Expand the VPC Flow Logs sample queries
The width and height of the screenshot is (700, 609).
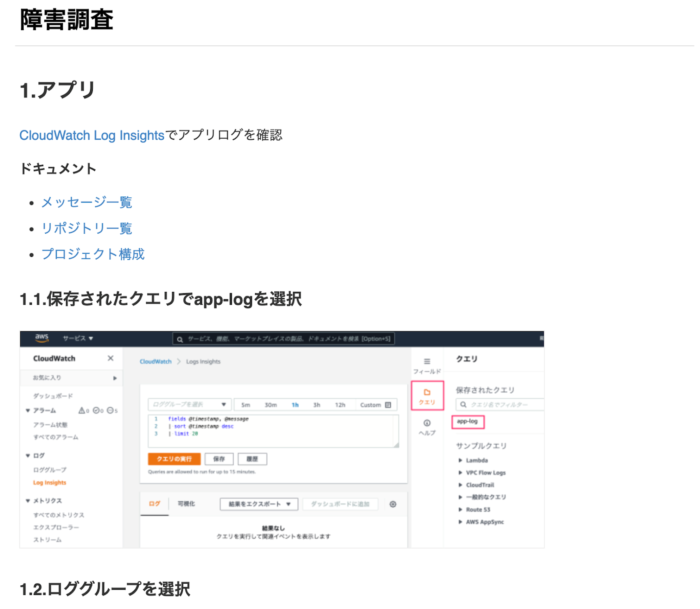click(x=482, y=473)
